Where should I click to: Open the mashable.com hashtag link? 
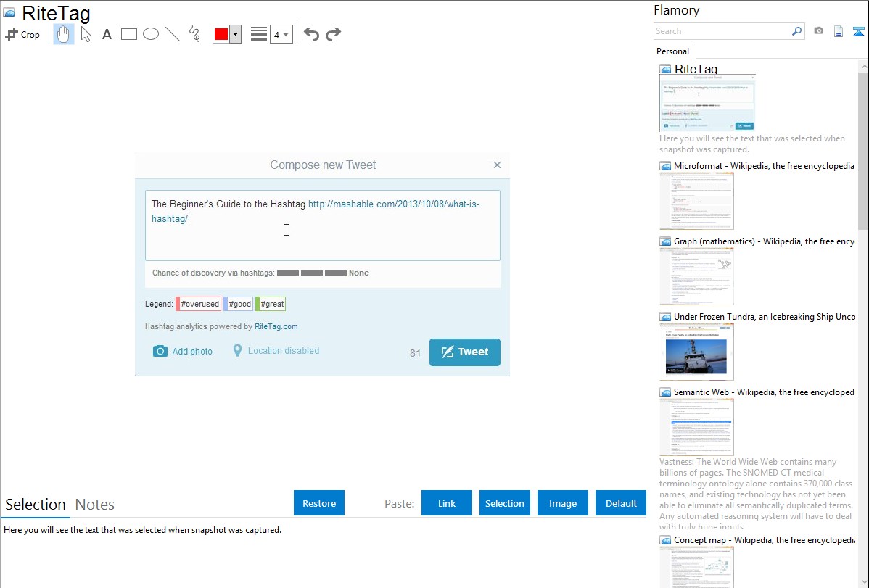pyautogui.click(x=393, y=204)
